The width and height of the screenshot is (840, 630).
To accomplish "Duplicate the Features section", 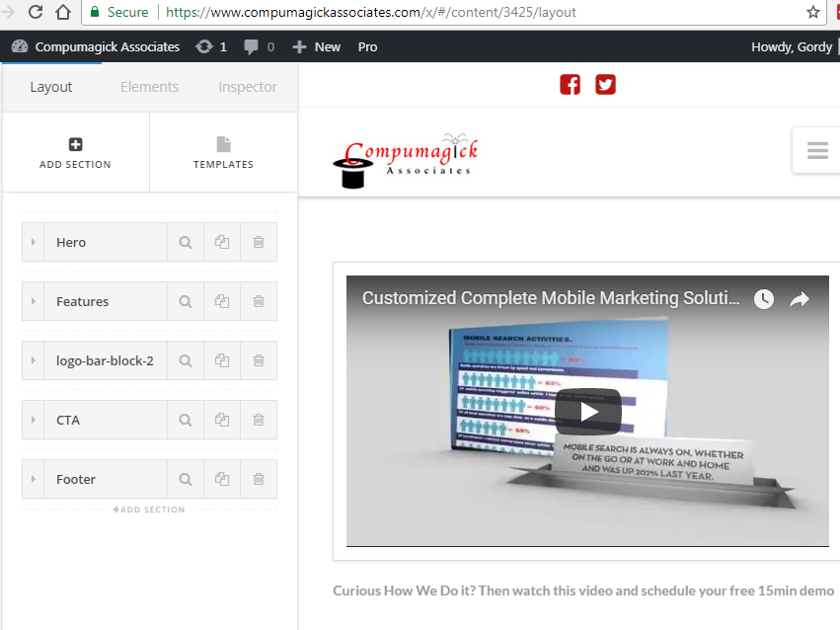I will [x=222, y=301].
